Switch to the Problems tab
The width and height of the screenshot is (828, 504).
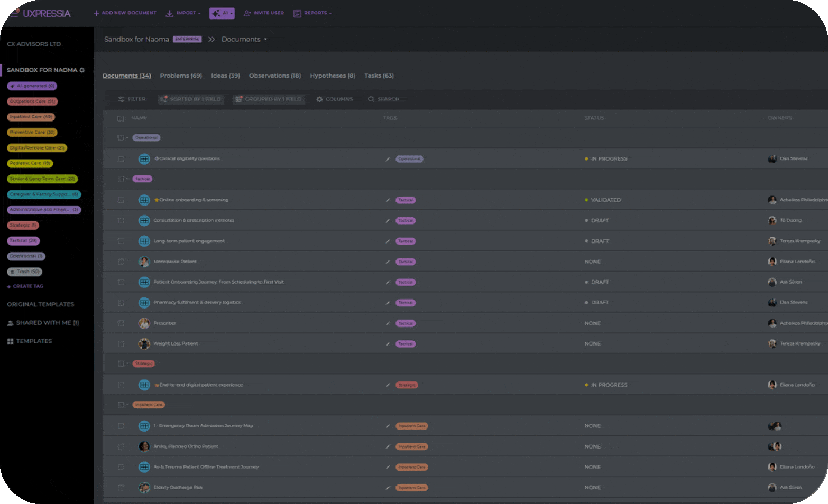180,76
